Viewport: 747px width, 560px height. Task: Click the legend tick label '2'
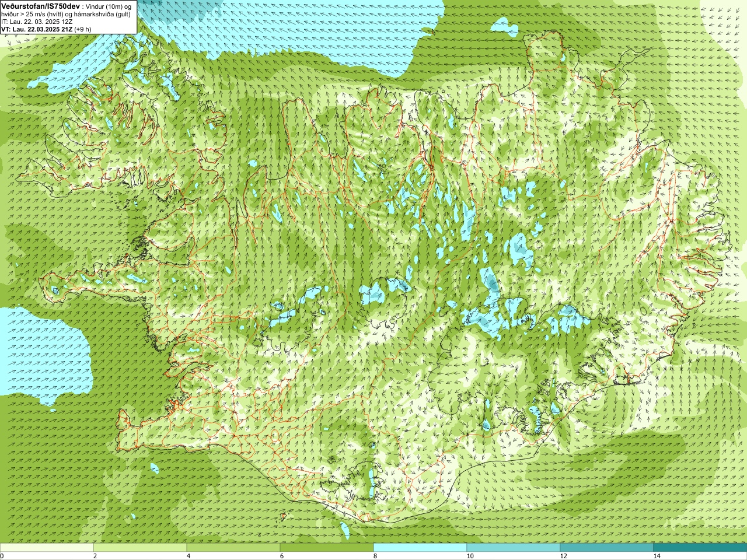tap(96, 556)
